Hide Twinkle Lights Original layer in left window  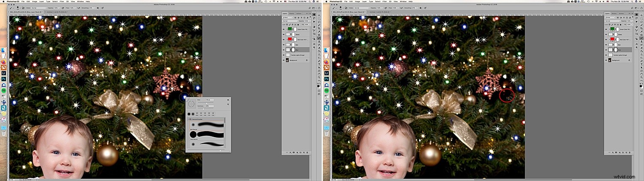[283, 55]
